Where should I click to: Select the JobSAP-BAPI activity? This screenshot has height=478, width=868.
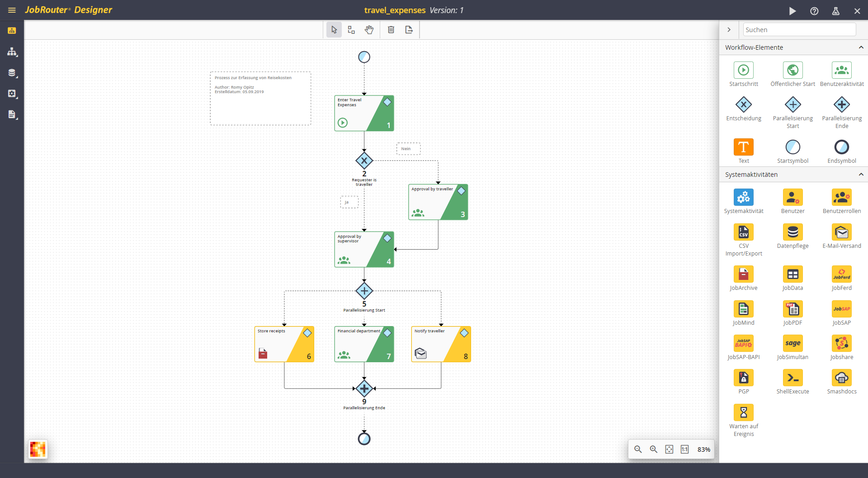[744, 347]
